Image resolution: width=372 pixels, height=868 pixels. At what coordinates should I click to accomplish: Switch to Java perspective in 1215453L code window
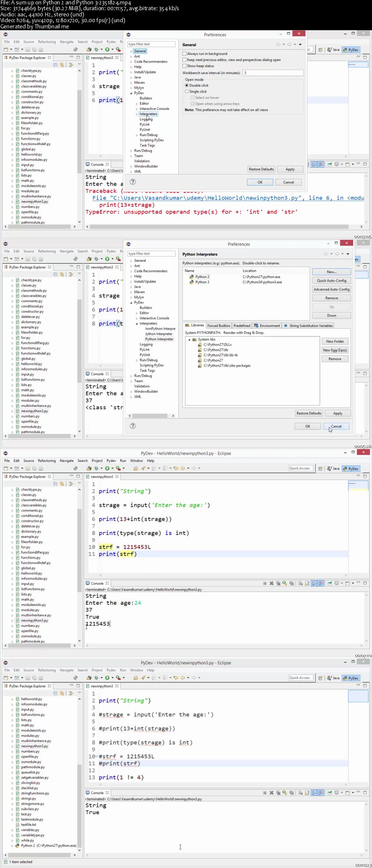click(x=333, y=468)
